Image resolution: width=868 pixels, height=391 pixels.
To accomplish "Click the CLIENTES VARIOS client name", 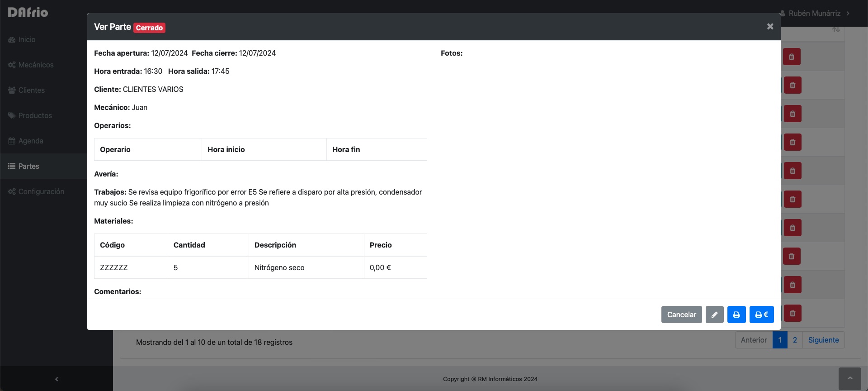I will 153,89.
